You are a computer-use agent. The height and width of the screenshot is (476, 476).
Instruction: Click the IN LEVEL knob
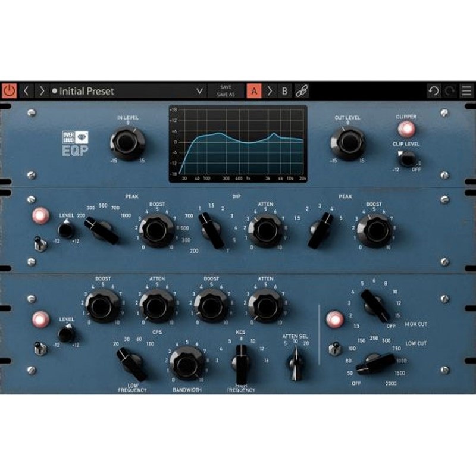click(127, 143)
